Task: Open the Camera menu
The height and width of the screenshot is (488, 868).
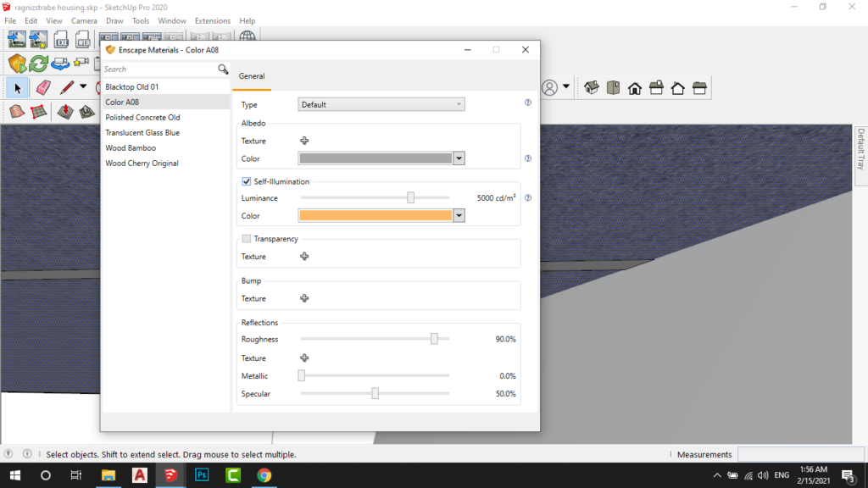Action: [84, 21]
